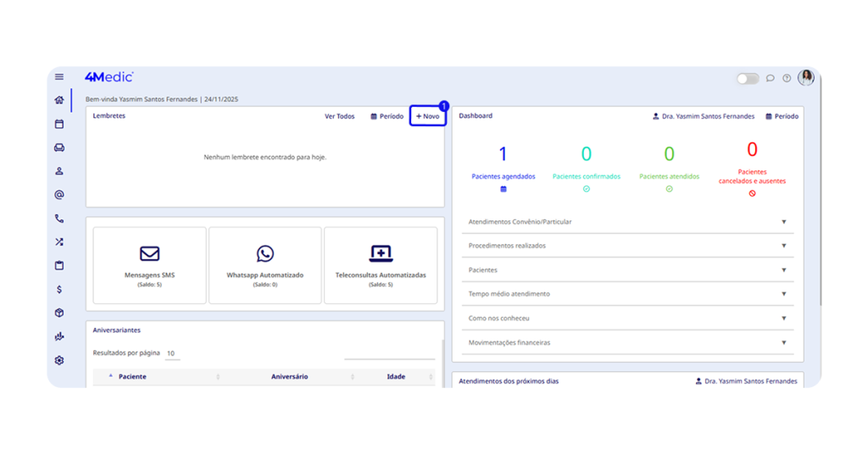Open the Teleconsultas Automatizadas card

click(x=381, y=264)
